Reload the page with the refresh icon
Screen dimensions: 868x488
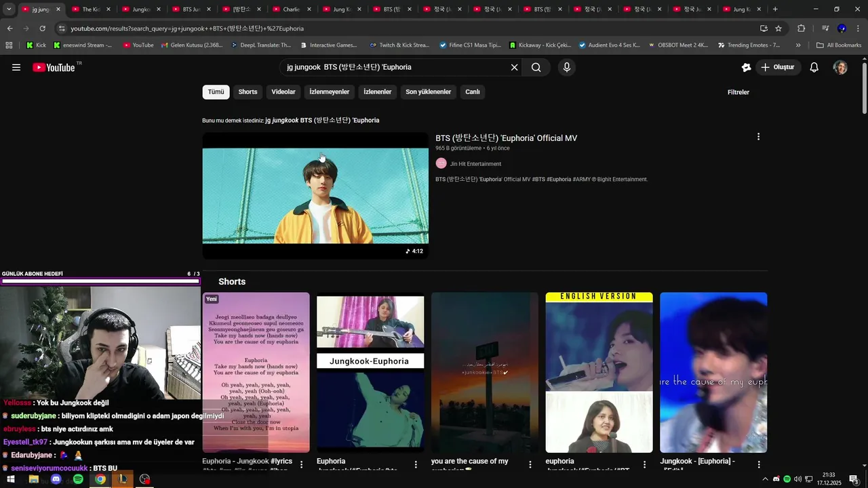[x=42, y=28]
